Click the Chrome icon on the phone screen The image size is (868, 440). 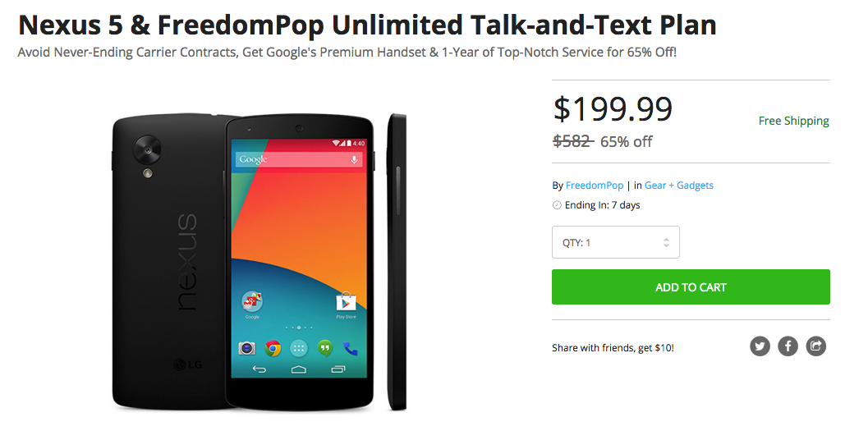[273, 348]
